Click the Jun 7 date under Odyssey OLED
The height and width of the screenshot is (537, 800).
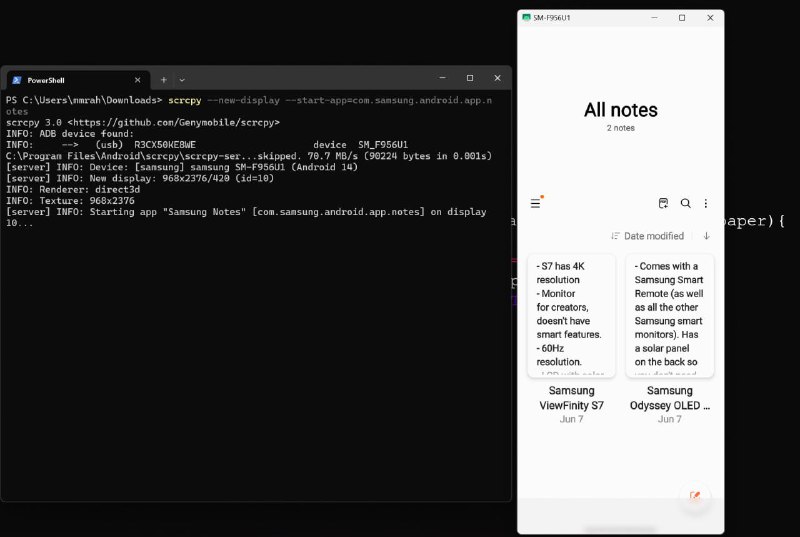click(669, 419)
